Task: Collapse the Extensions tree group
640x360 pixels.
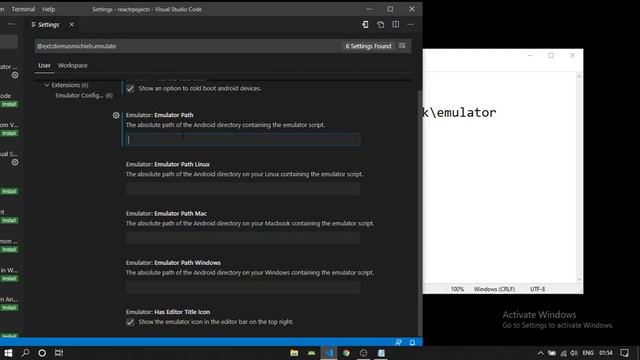Action: (47, 85)
